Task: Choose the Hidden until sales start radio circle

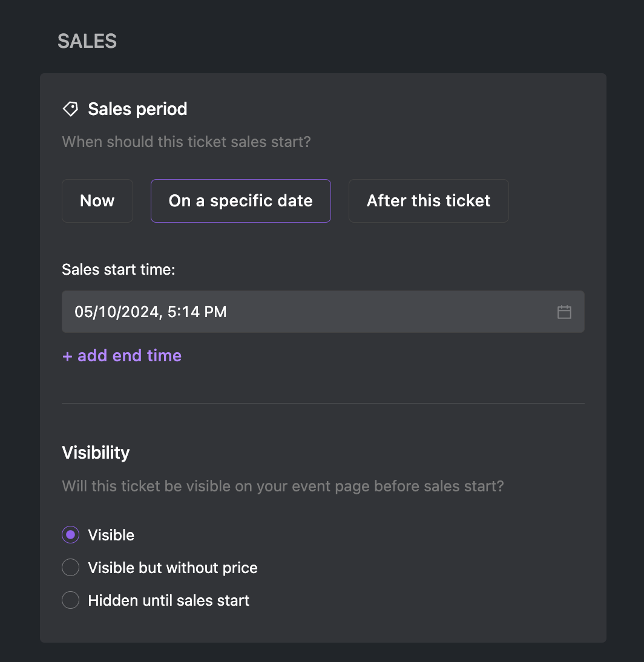Action: coord(71,600)
